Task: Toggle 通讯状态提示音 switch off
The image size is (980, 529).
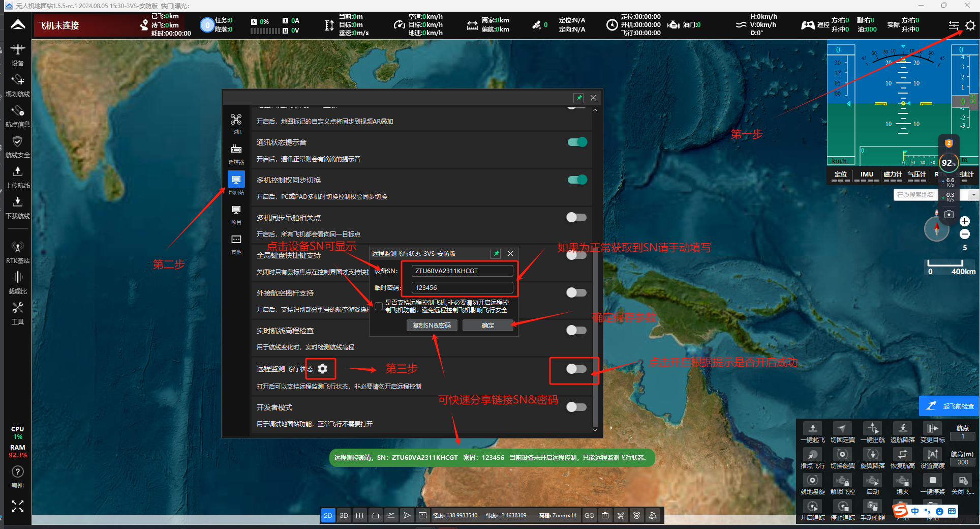Action: (x=577, y=142)
